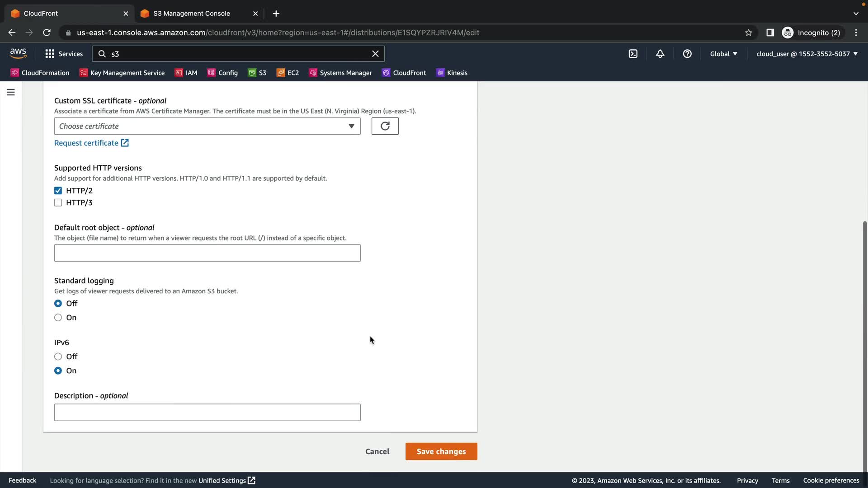Image resolution: width=868 pixels, height=488 pixels.
Task: Click Save changes button
Action: 441,451
